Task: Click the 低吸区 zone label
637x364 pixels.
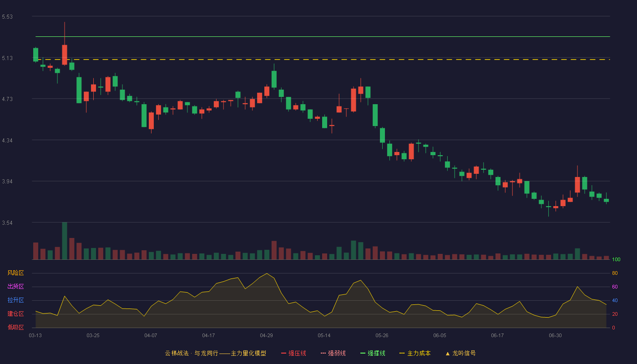Action: point(15,327)
